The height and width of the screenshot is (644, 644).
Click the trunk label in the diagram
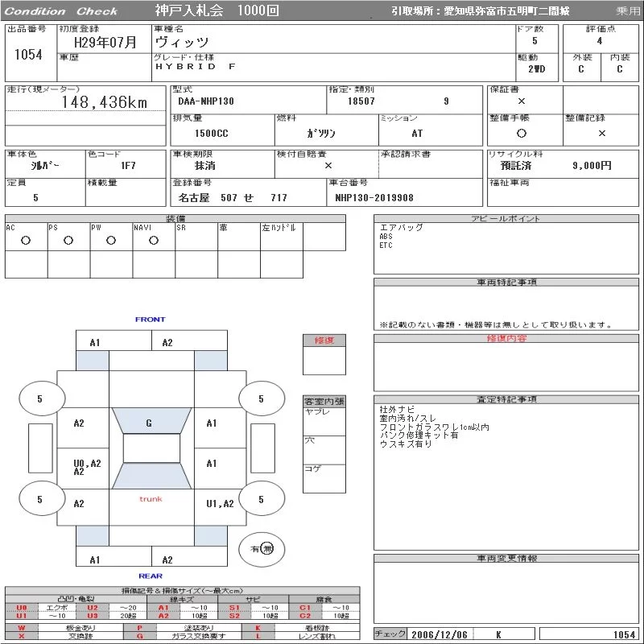point(151,499)
